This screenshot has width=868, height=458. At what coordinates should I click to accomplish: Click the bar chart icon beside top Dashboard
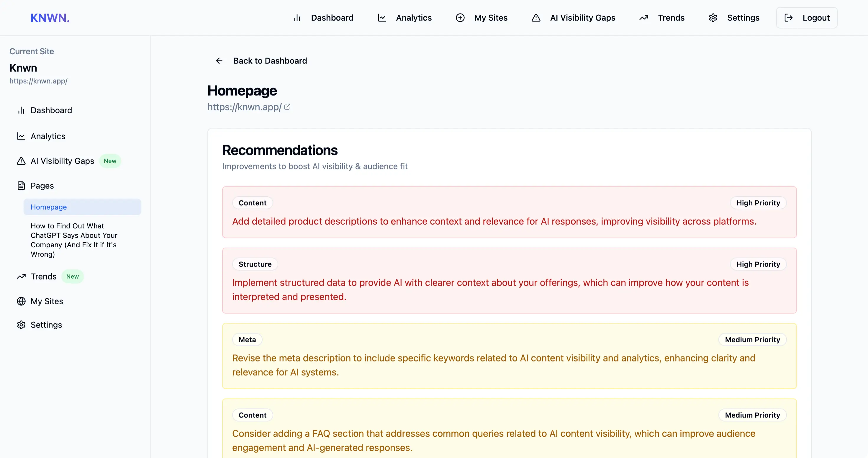(x=297, y=18)
